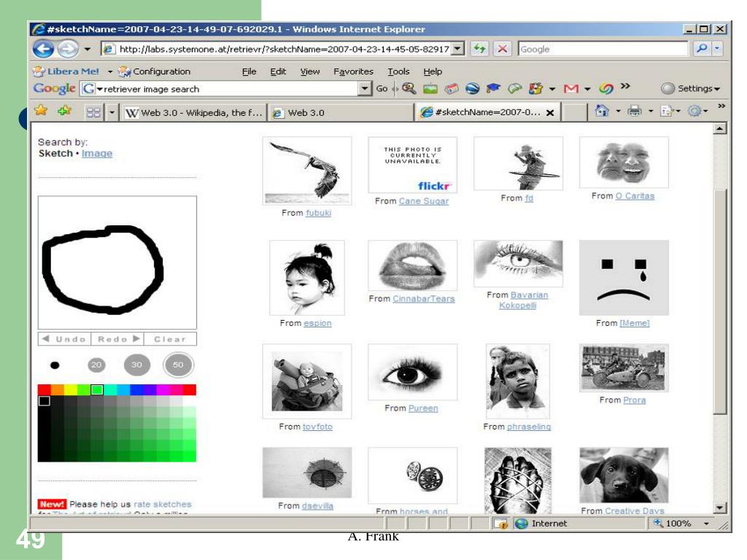Open the recent pages dropdown arrow
The image size is (747, 560).
[x=88, y=49]
